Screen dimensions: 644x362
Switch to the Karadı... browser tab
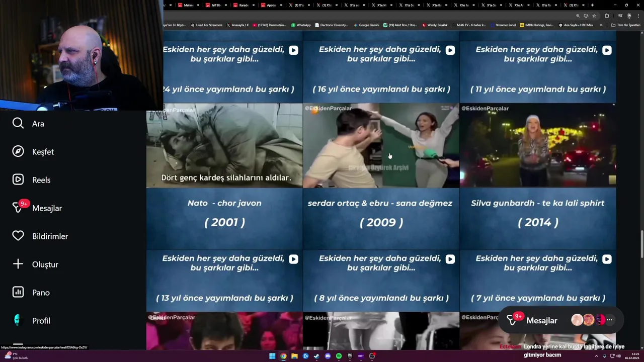[x=244, y=5]
